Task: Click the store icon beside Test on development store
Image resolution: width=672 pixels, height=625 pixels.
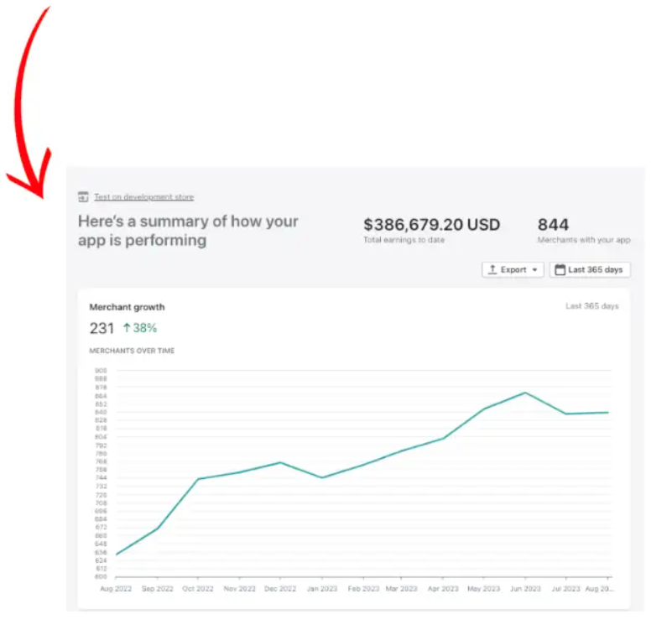Action: (83, 197)
